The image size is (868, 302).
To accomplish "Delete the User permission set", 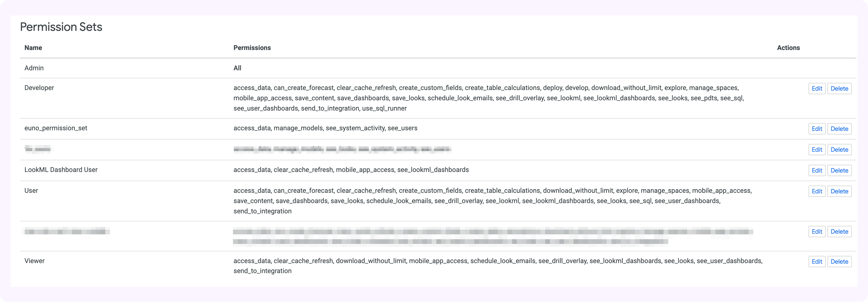I will (x=839, y=192).
